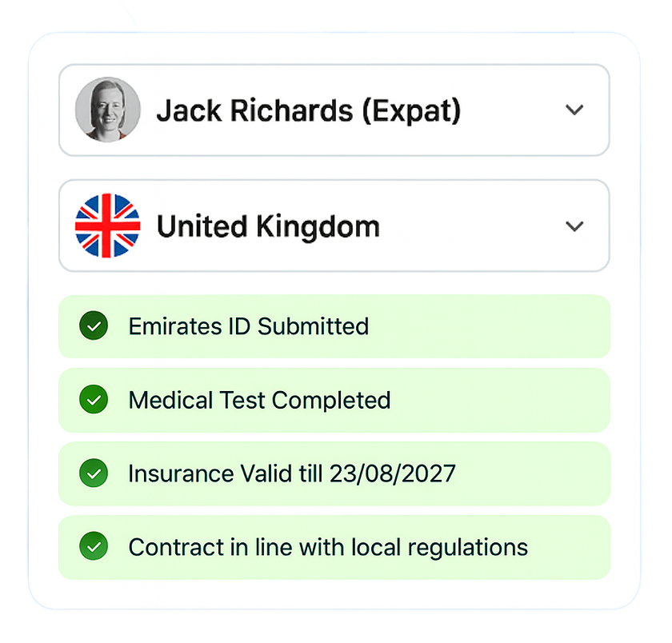Click the (Expat) tag after the name
The image size is (672, 643).
(x=411, y=110)
